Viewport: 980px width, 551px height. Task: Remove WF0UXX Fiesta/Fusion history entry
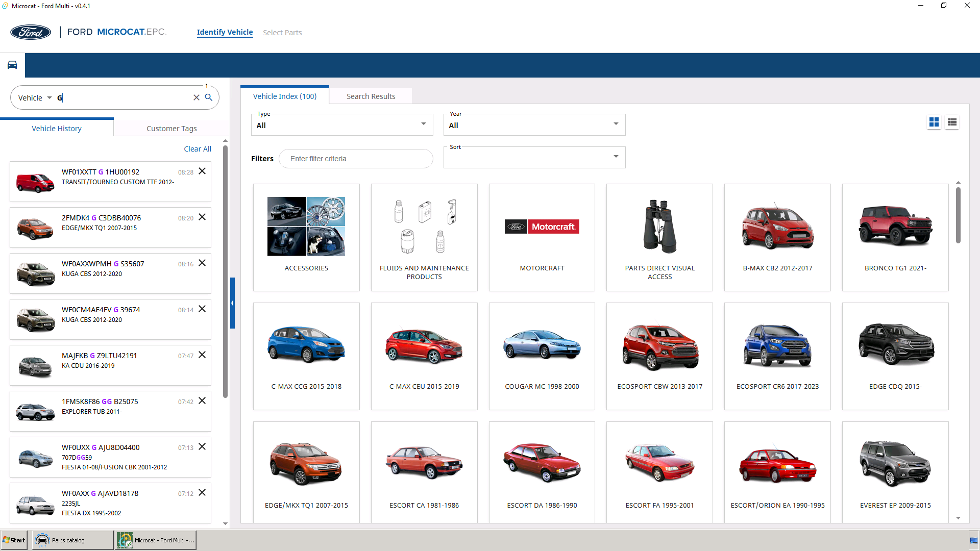[202, 446]
